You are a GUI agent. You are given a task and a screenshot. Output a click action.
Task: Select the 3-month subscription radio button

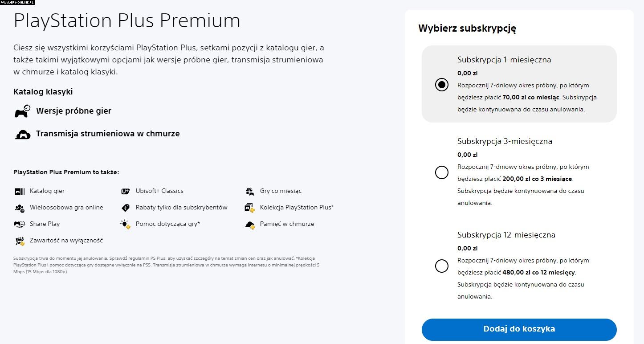(x=442, y=172)
